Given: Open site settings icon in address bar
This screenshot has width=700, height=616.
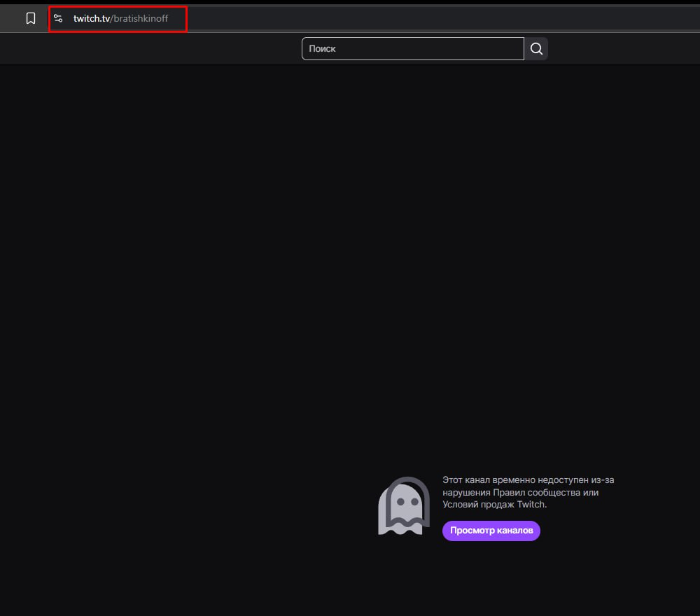Looking at the screenshot, I should [x=58, y=18].
